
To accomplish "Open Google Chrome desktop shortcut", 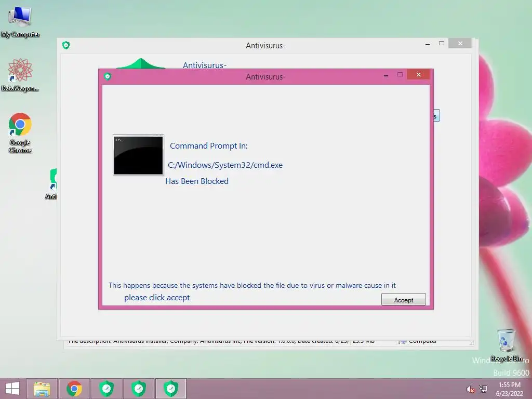I will click(20, 132).
